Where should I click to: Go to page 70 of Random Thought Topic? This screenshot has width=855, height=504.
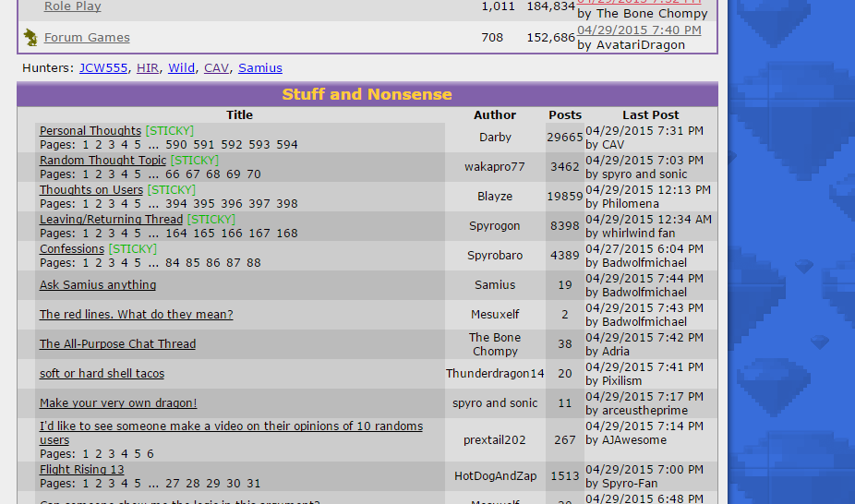(254, 174)
